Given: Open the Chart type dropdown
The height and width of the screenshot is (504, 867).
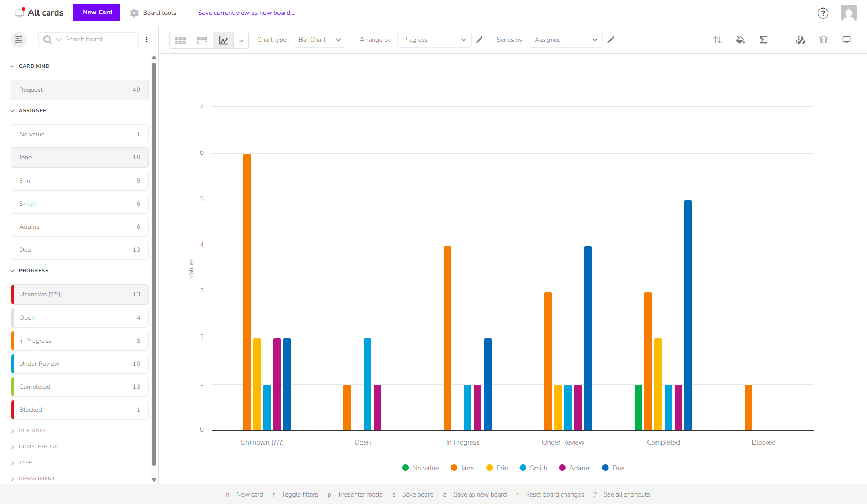Looking at the screenshot, I should (x=319, y=40).
